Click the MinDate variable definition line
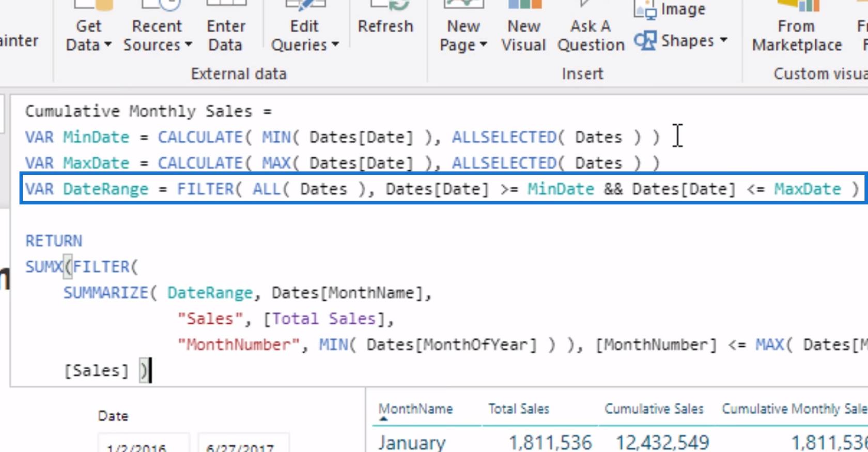This screenshot has width=868, height=452. tap(343, 137)
